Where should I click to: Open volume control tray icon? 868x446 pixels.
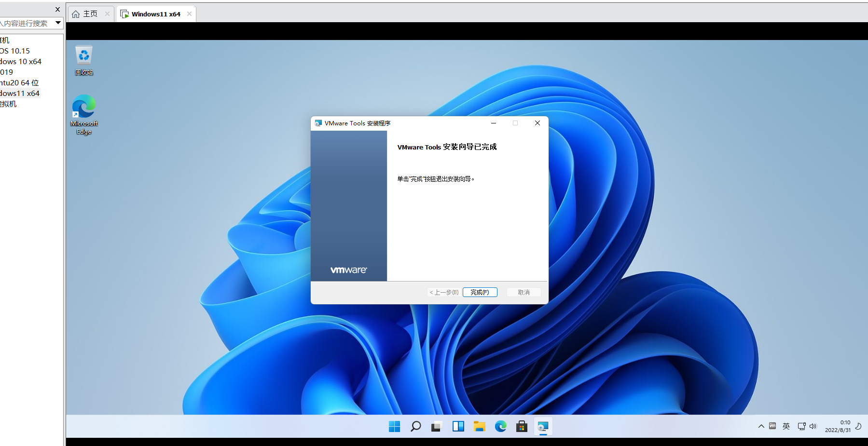813,426
